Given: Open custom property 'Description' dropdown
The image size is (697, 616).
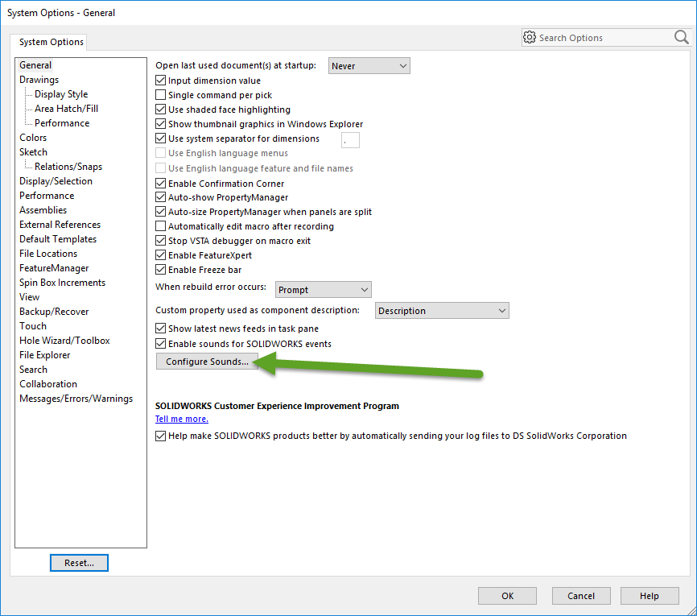Looking at the screenshot, I should [442, 311].
